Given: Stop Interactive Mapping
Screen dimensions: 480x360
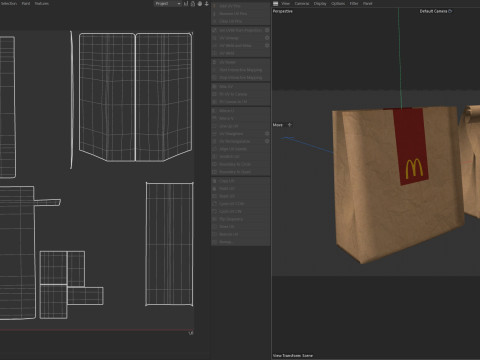Looking at the screenshot, I should 241,78.
